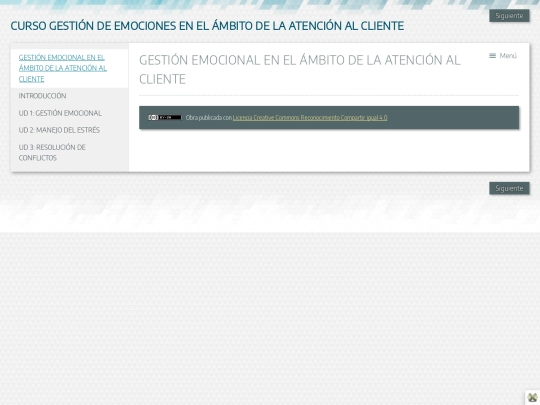Click the course title CURSO GESTIÓN DE EMOCIONES
Image resolution: width=540 pixels, height=405 pixels.
click(207, 26)
